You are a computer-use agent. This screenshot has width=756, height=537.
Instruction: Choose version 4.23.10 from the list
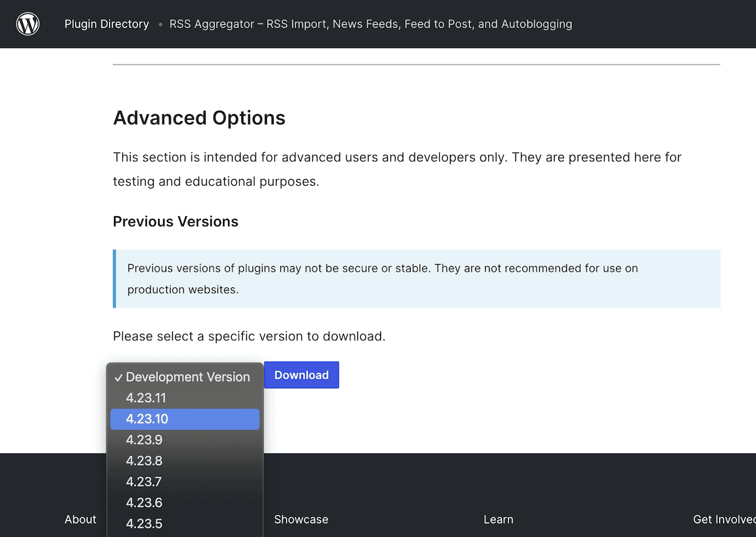185,419
